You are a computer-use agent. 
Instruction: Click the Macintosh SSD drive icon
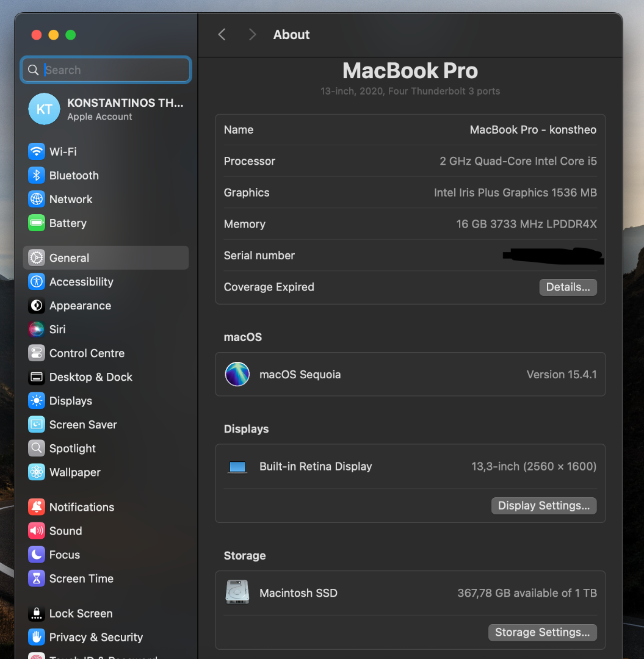[x=237, y=592]
